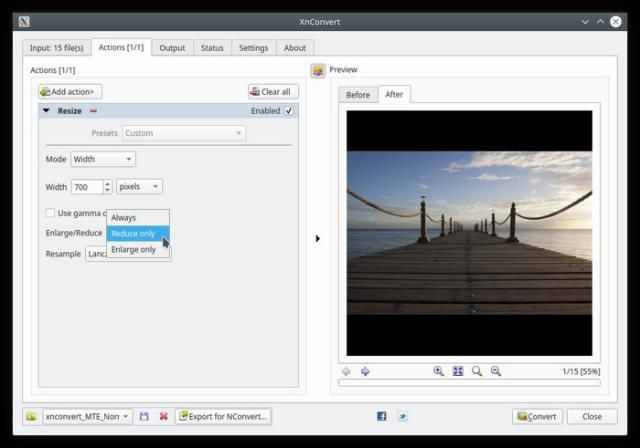This screenshot has height=448, width=640.
Task: Click the previous image arrow in preview
Action: [347, 371]
